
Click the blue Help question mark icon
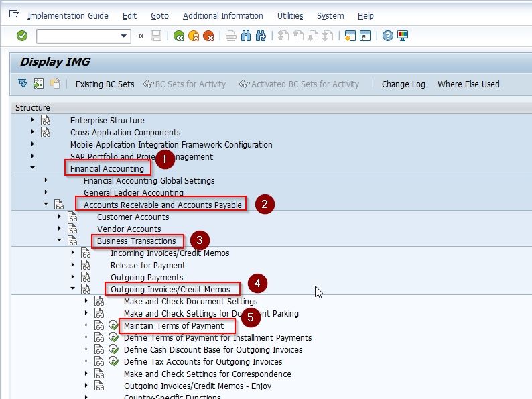(x=388, y=36)
